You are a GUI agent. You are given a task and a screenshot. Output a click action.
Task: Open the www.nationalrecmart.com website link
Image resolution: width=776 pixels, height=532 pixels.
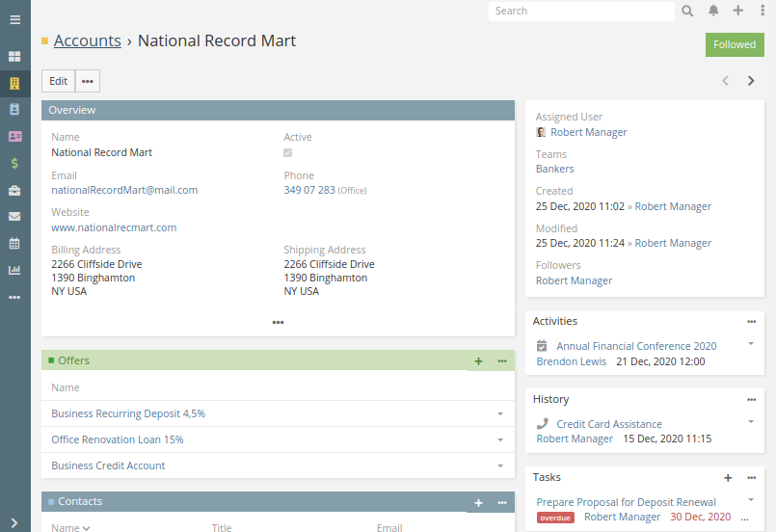pyautogui.click(x=114, y=227)
